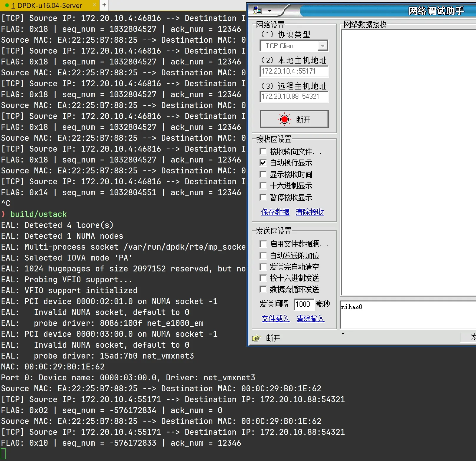Click the 保存数据 link
Screen dimensions: 476x461
tap(275, 212)
